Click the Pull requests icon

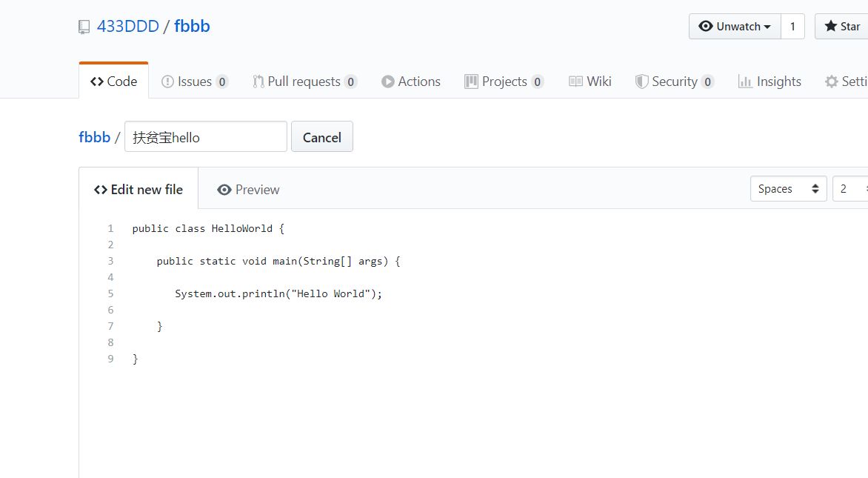tap(258, 82)
